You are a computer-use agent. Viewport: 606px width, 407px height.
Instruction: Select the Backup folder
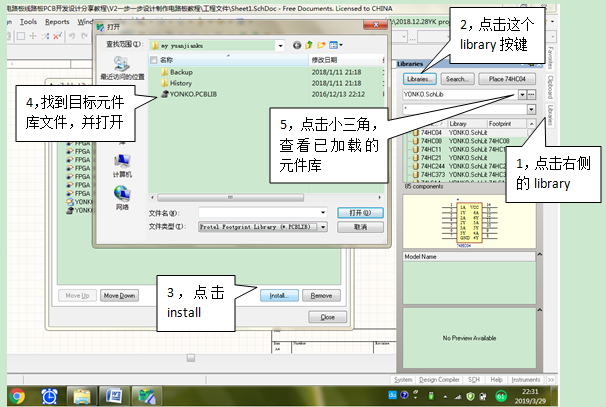[177, 72]
